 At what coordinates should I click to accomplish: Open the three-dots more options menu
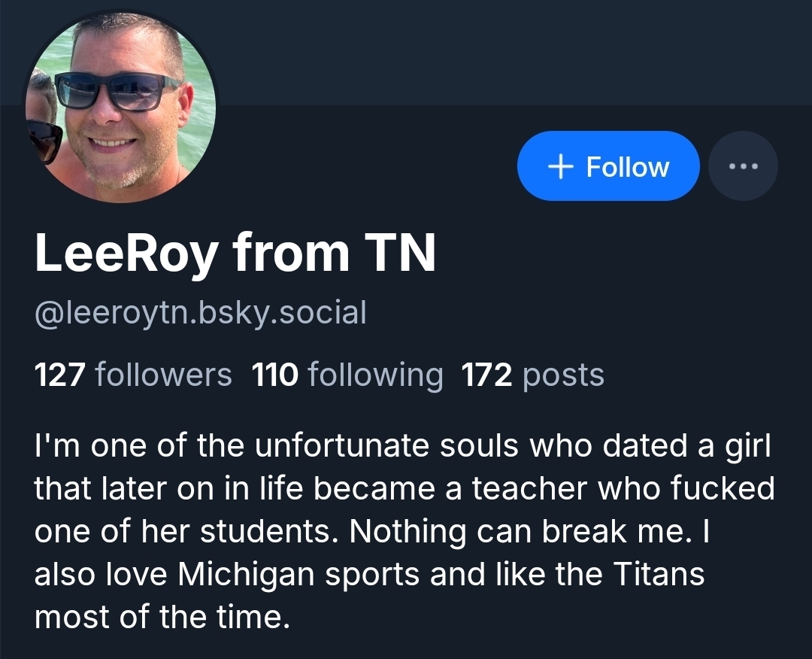743,166
